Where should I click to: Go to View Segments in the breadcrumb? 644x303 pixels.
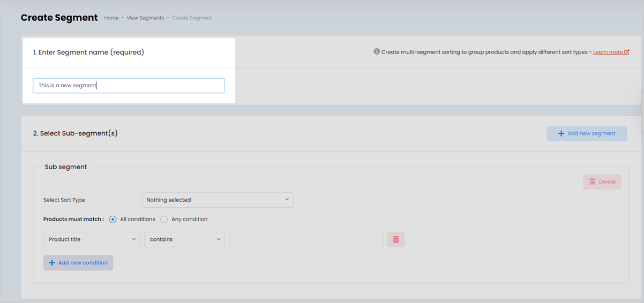click(145, 18)
